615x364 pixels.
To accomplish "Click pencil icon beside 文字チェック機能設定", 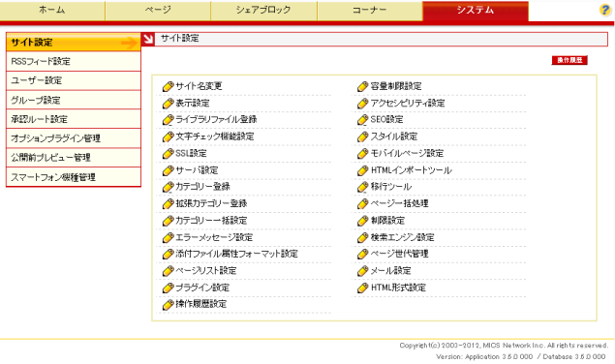I will point(168,136).
